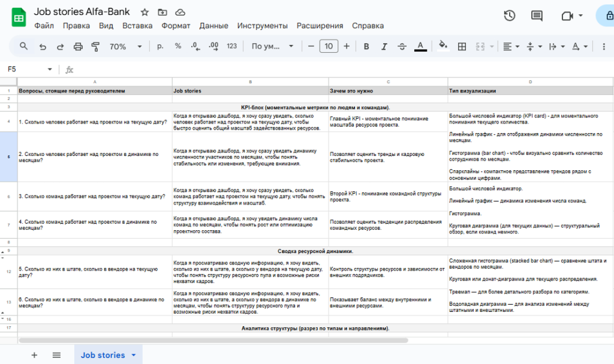Select the paint format roller tool
614x364 pixels.
tap(95, 47)
